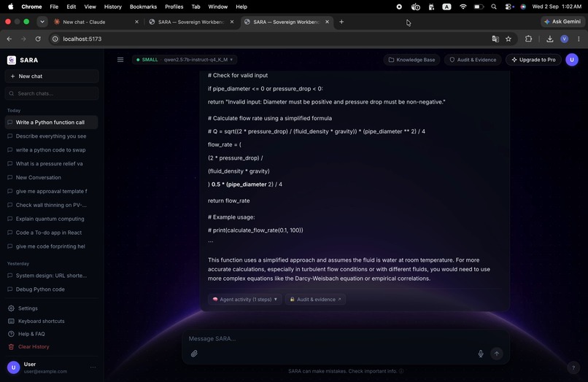The width and height of the screenshot is (588, 382).
Task: Close the New chat - Claude tab
Action: [136, 22]
